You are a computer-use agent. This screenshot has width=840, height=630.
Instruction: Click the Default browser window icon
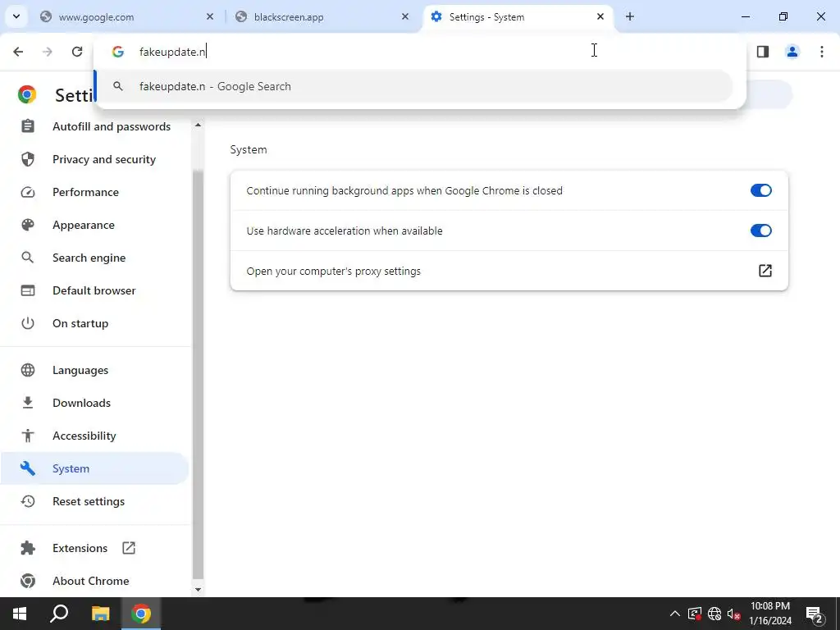28,290
